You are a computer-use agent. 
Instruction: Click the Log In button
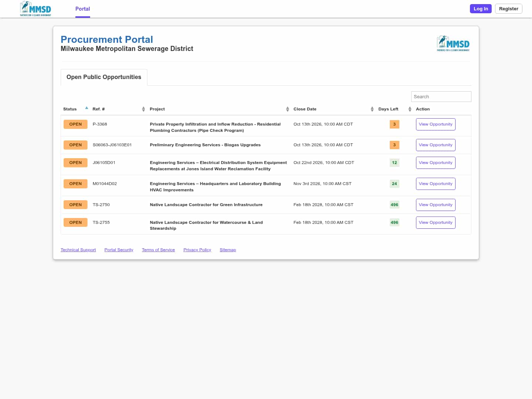coord(481,9)
